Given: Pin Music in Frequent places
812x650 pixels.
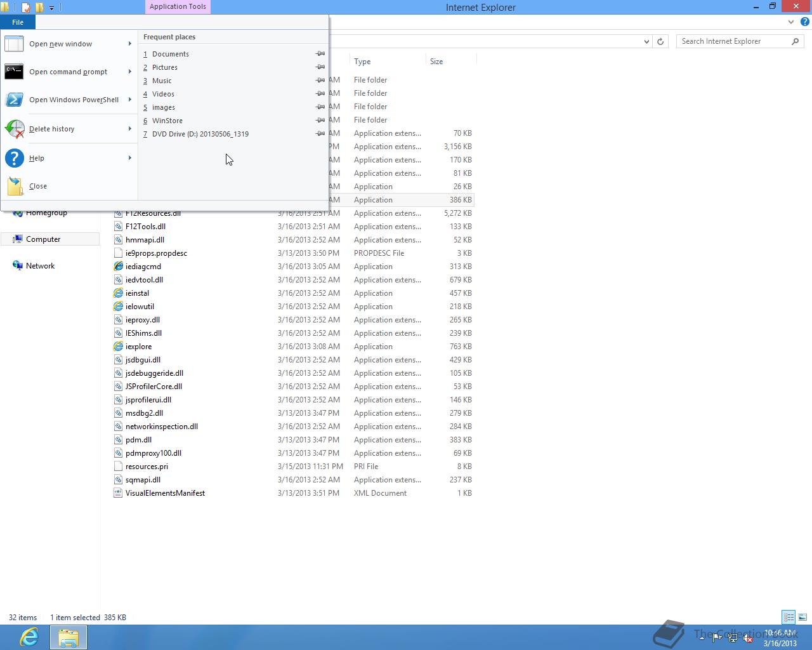Looking at the screenshot, I should click(320, 81).
